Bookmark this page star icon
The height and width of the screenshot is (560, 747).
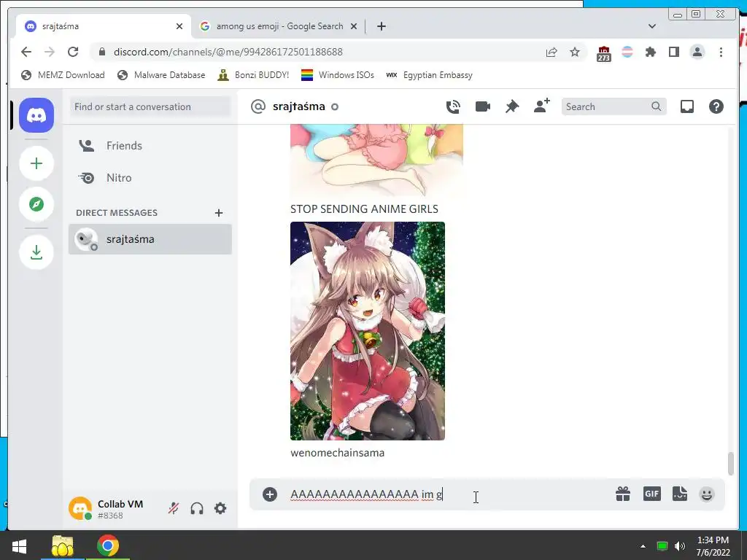point(575,52)
